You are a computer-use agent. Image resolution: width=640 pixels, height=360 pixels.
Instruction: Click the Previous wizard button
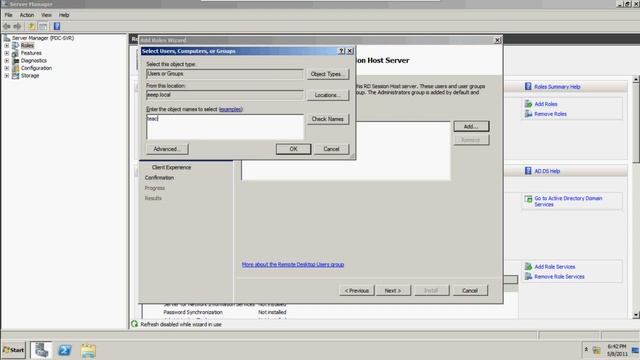pyautogui.click(x=357, y=291)
